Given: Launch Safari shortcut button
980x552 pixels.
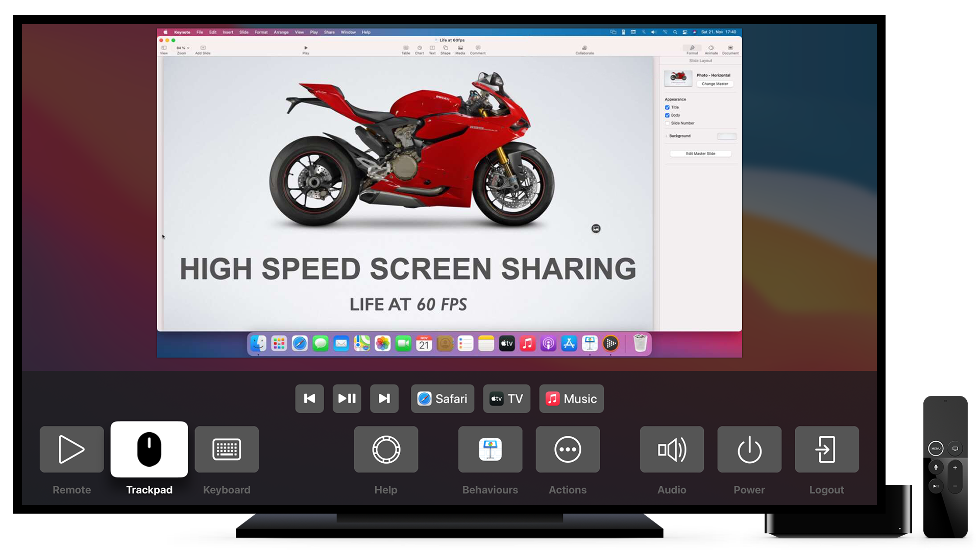Looking at the screenshot, I should [443, 398].
